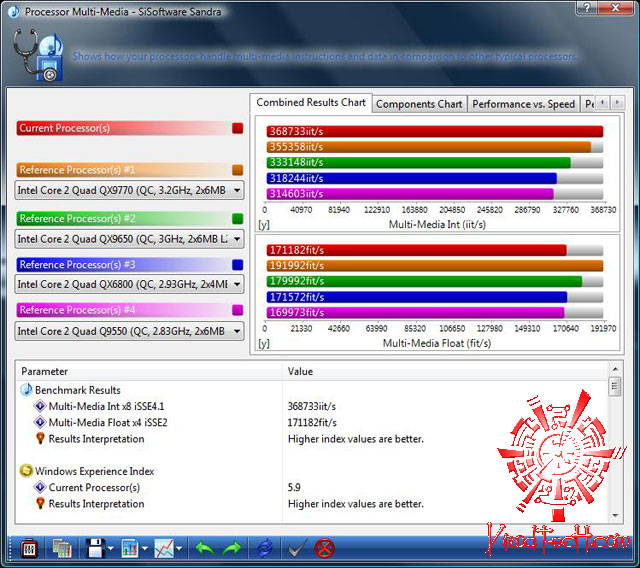The image size is (640, 568).
Task: Click Results Interpretation under Windows Experience Index
Action: [x=96, y=504]
